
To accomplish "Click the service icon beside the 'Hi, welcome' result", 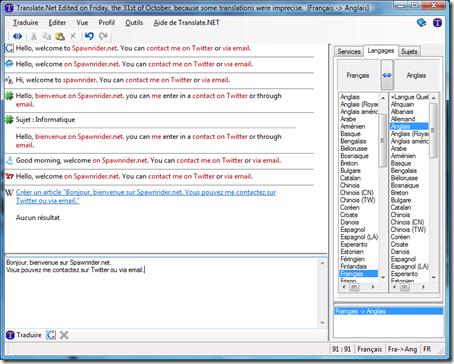I will click(x=9, y=80).
